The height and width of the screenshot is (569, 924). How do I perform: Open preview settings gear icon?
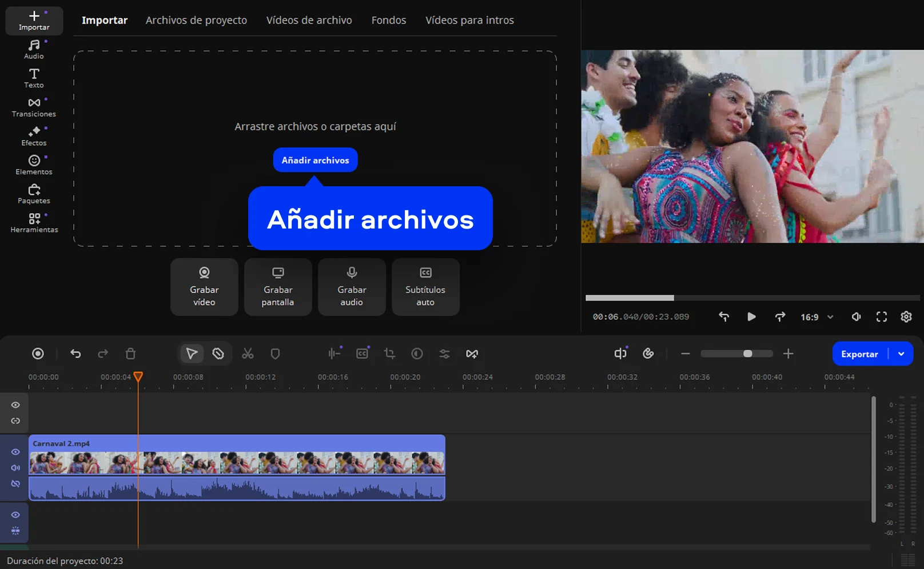tap(906, 316)
